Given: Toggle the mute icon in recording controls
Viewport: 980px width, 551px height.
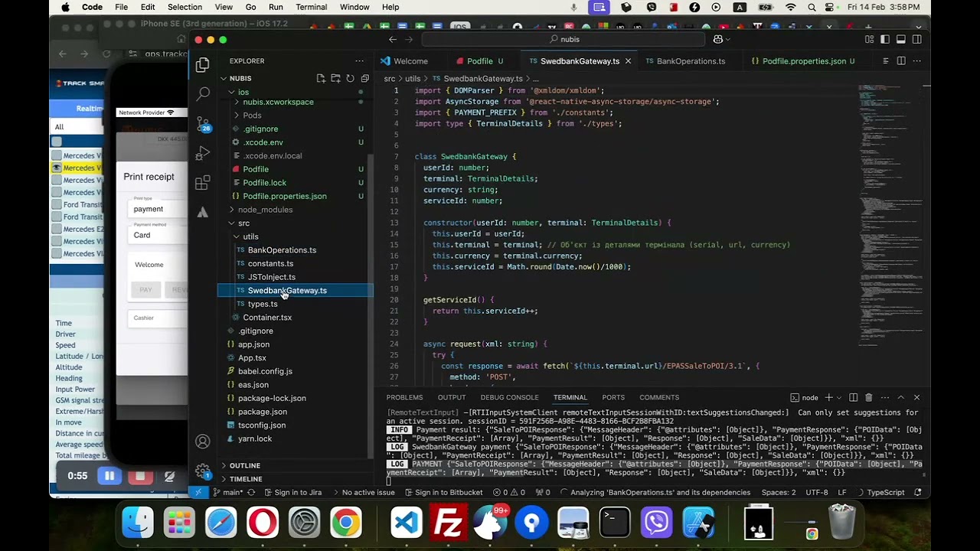Looking at the screenshot, I should click(169, 476).
